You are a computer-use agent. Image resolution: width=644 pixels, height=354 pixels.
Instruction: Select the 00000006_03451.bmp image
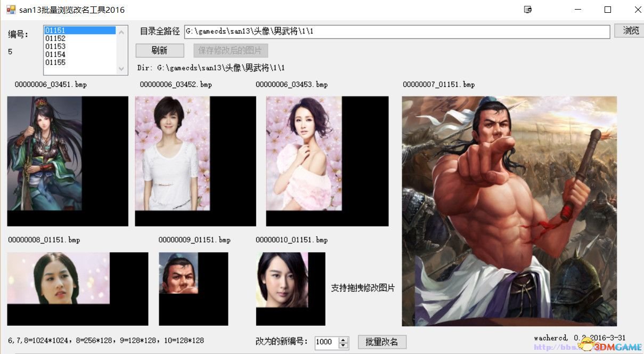click(68, 161)
